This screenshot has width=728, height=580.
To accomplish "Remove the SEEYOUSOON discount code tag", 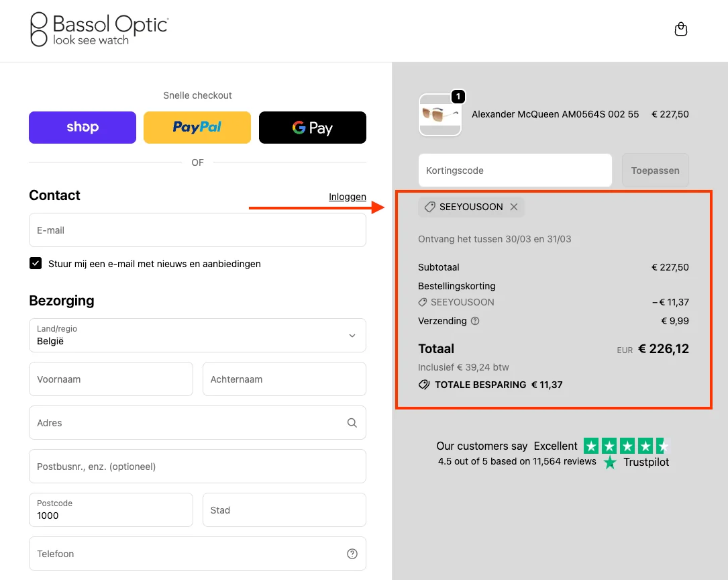I will click(514, 207).
